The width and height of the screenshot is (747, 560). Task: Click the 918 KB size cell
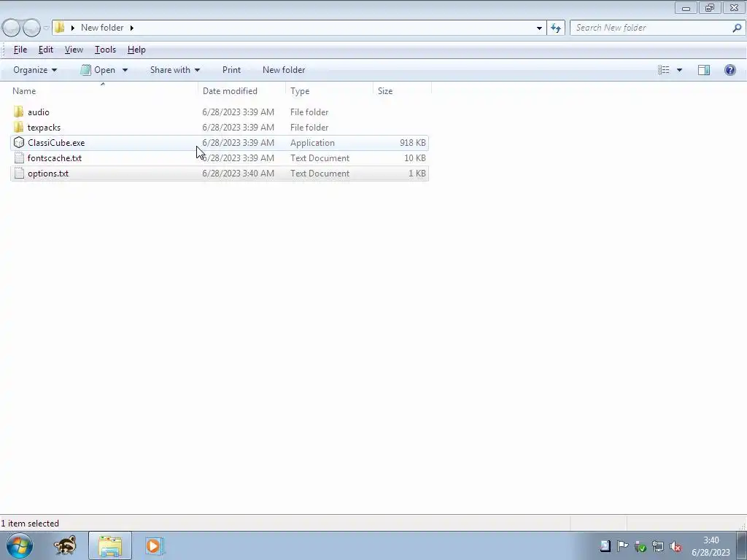point(413,143)
